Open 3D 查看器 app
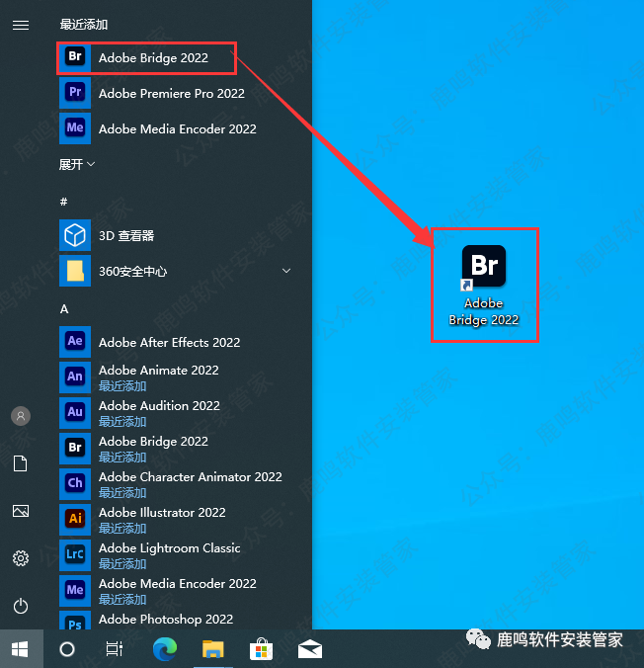 point(125,235)
